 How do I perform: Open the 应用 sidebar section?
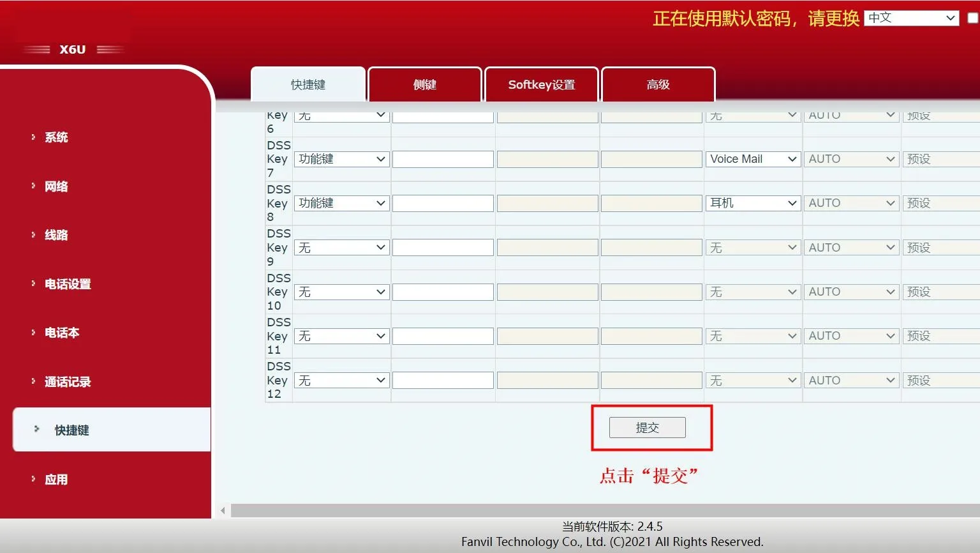[x=56, y=479]
